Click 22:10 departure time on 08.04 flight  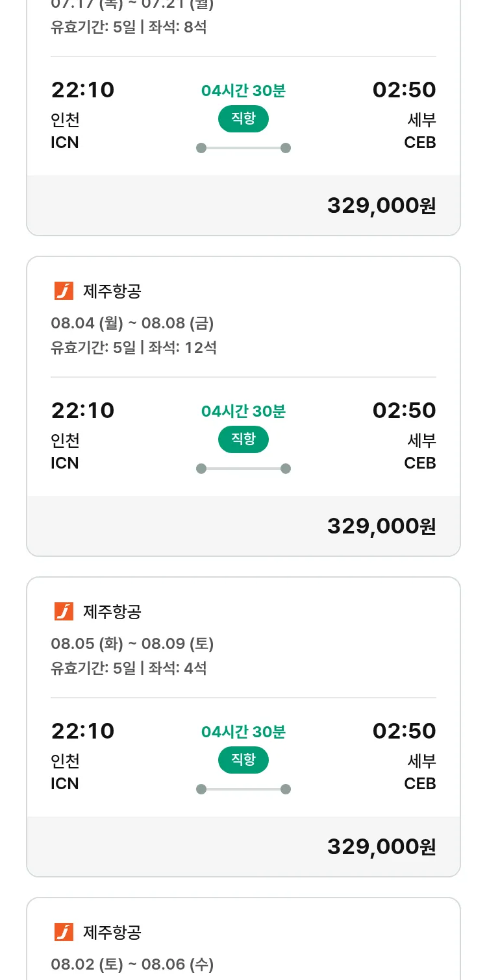click(x=82, y=410)
